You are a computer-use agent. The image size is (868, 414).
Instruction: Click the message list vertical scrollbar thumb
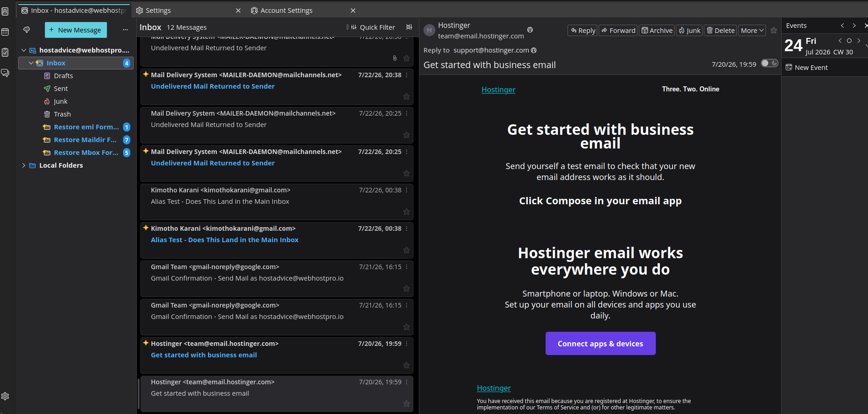click(x=139, y=394)
